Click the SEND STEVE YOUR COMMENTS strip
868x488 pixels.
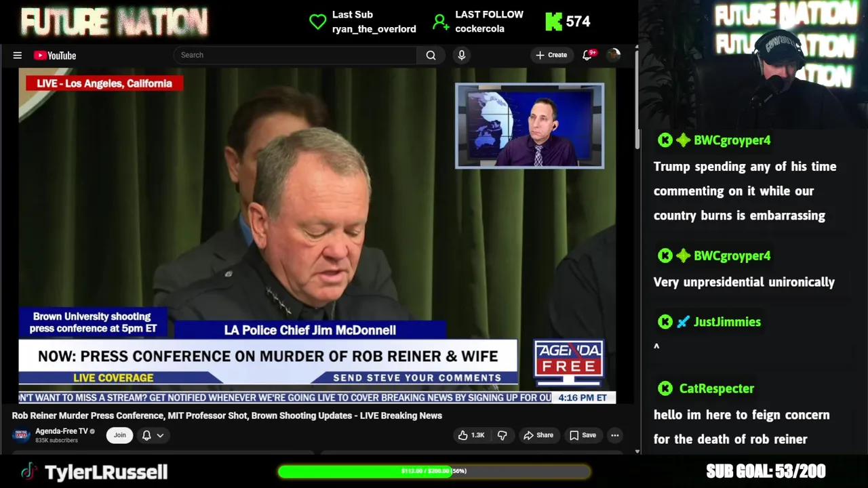(417, 378)
